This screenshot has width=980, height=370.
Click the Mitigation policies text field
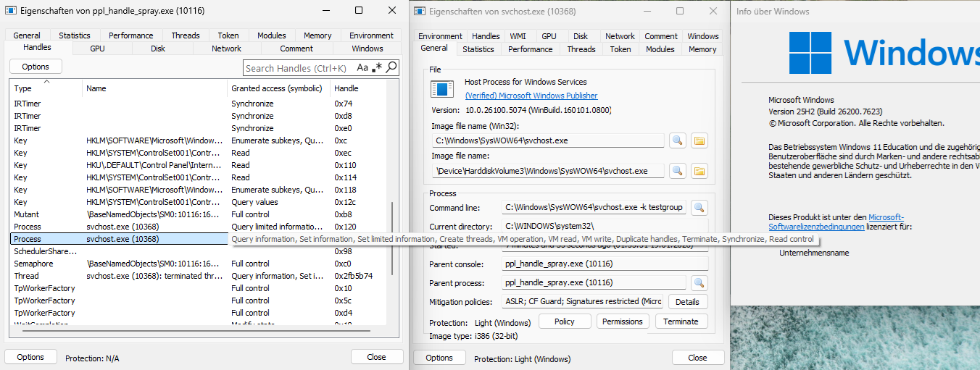pos(583,301)
